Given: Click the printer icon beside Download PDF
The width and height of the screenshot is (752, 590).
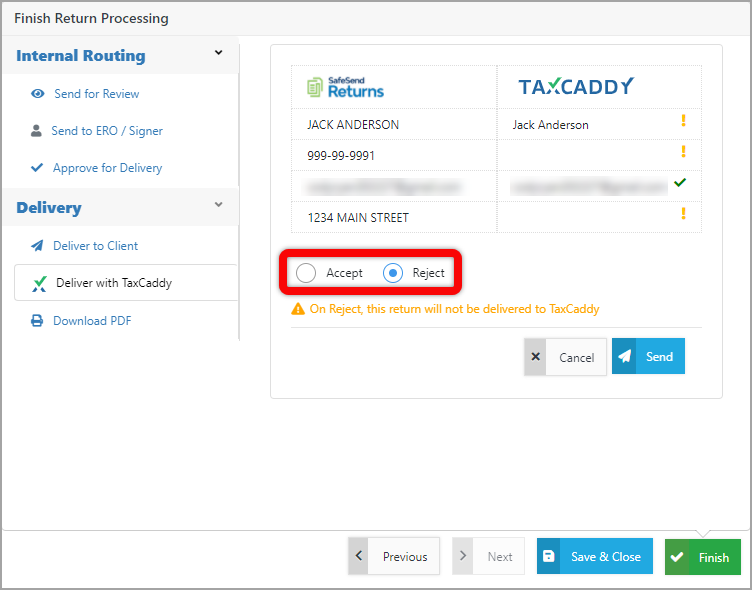Looking at the screenshot, I should (x=37, y=321).
